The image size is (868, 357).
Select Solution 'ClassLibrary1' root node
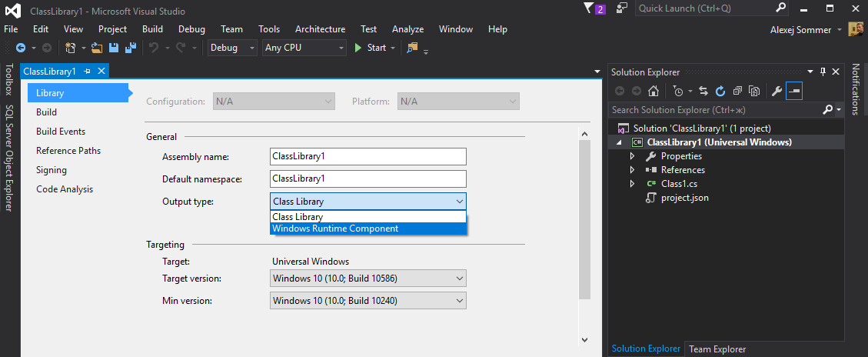click(x=701, y=128)
